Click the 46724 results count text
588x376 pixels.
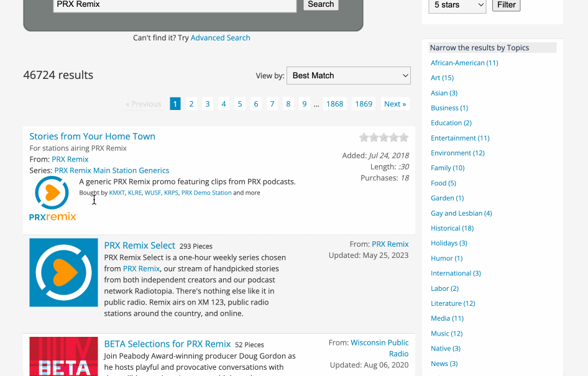tap(58, 75)
